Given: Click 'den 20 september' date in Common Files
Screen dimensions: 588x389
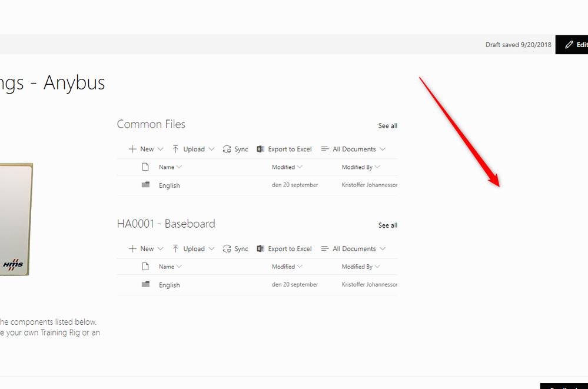Looking at the screenshot, I should 295,185.
